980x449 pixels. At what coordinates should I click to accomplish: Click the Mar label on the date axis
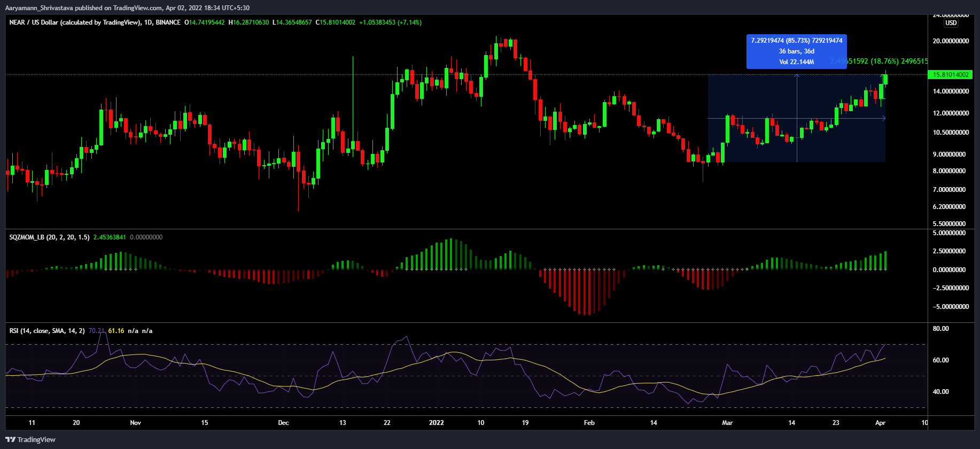[727, 423]
